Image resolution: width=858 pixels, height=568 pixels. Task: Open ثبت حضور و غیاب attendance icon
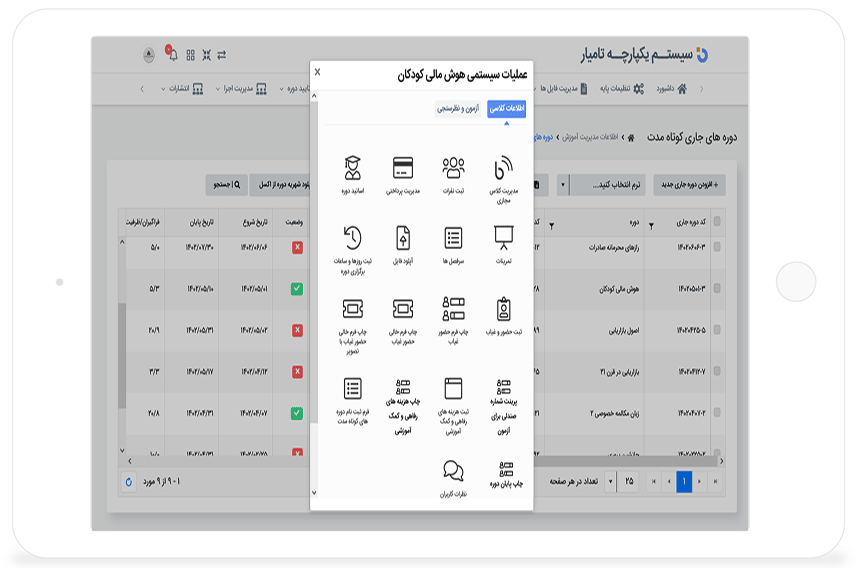point(504,309)
